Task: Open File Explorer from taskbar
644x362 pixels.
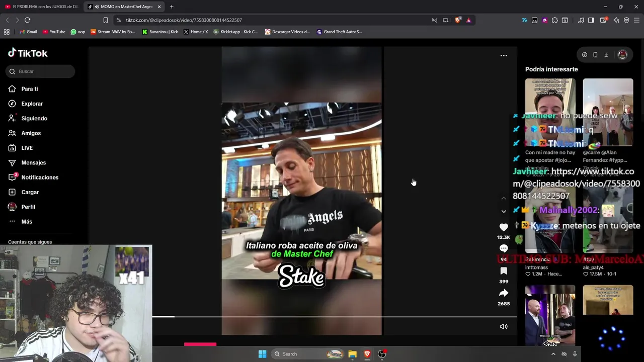Action: coord(352,354)
